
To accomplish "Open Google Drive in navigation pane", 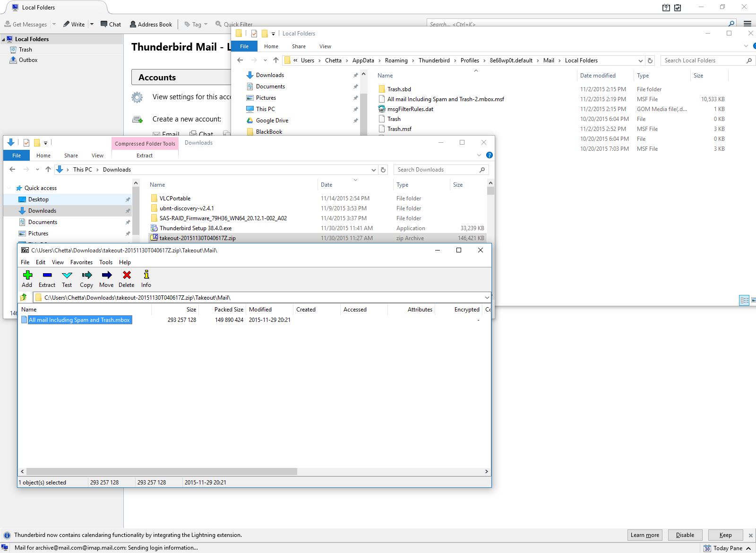I will click(272, 121).
